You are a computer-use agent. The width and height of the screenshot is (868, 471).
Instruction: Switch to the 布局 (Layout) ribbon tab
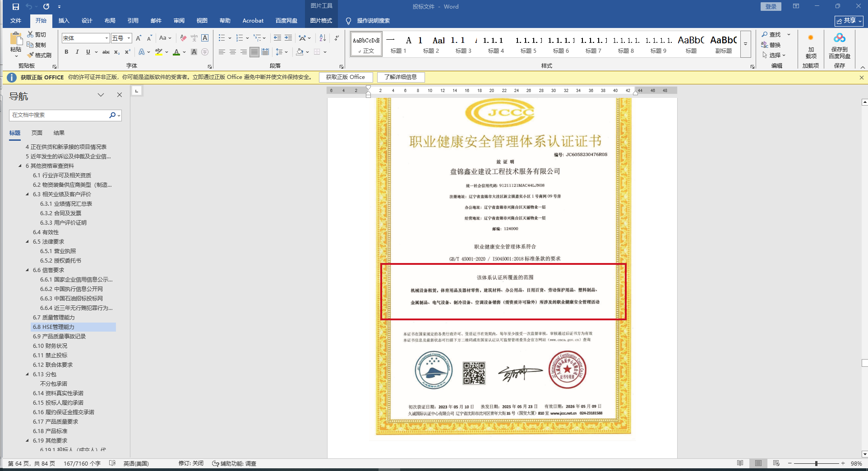(110, 21)
